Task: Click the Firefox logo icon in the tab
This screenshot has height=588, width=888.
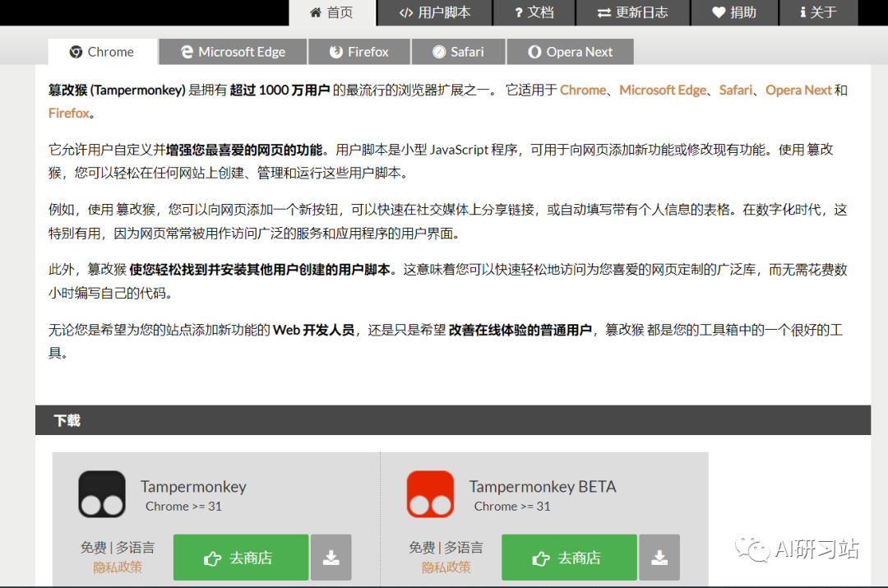Action: point(336,52)
